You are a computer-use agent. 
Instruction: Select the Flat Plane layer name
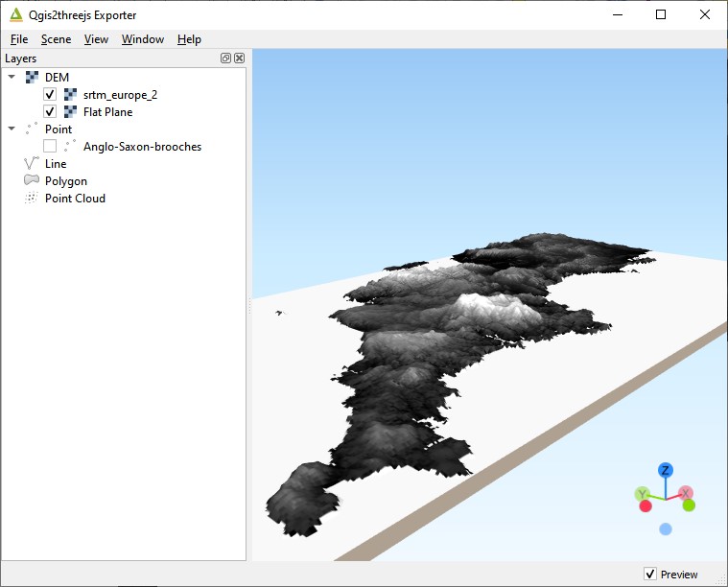(x=107, y=112)
